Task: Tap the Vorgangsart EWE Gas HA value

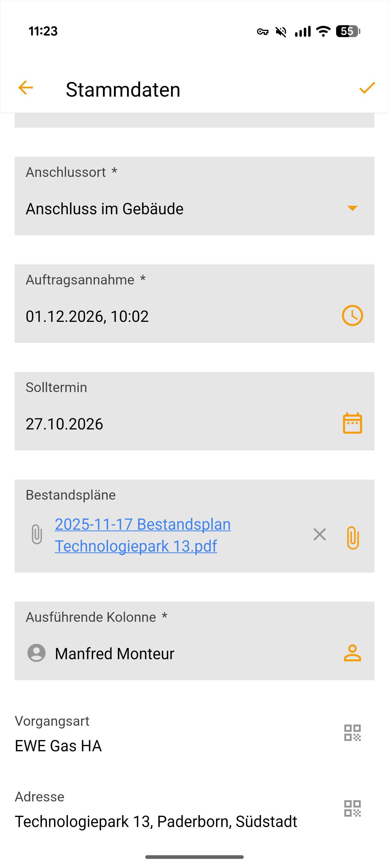Action: [58, 746]
